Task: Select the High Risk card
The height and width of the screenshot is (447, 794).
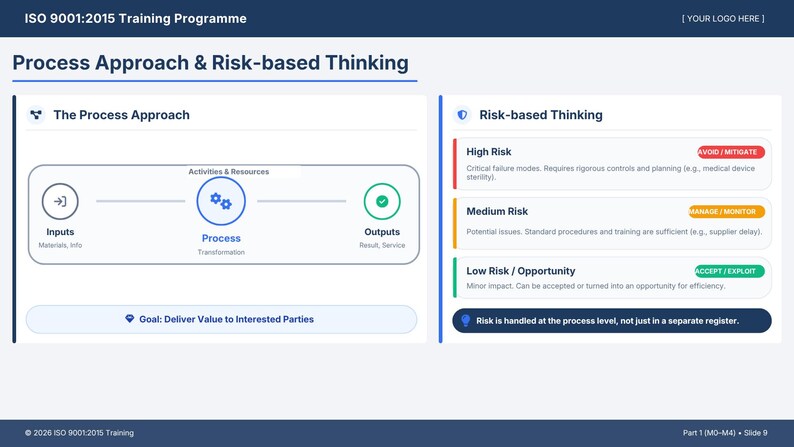Action: click(612, 164)
